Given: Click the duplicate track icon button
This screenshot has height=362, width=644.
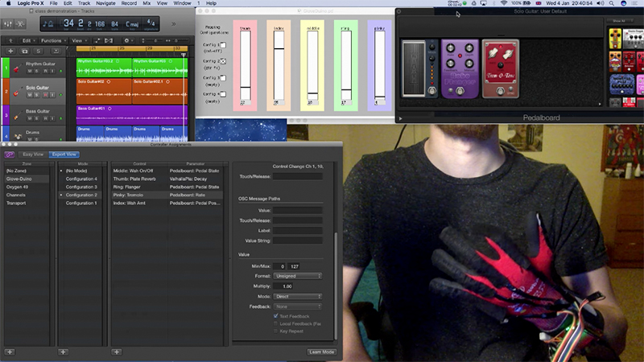Looking at the screenshot, I should [25, 51].
